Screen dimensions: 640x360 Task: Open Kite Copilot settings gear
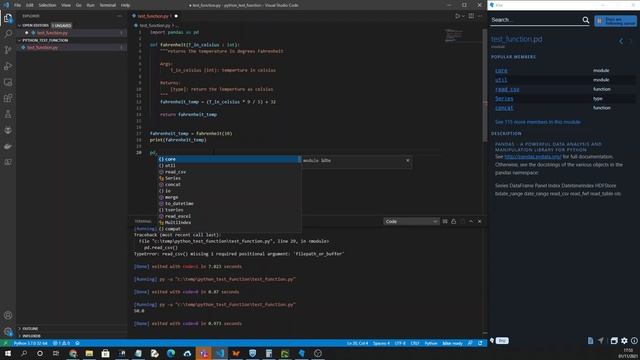tap(624, 340)
